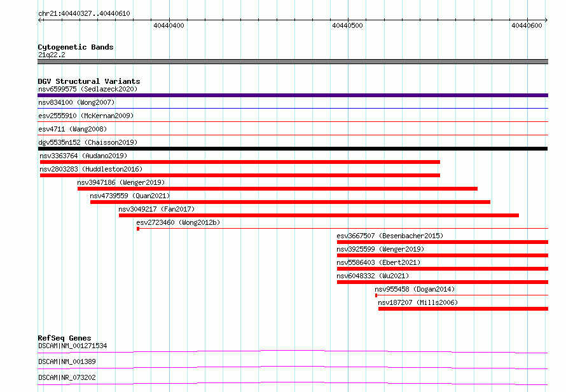The image size is (566, 392).
Task: Click the black dgv5535n152 variant bar
Action: pyautogui.click(x=293, y=149)
